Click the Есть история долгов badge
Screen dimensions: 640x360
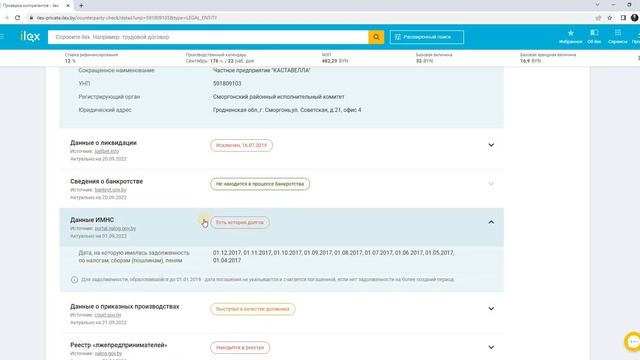tap(240, 222)
